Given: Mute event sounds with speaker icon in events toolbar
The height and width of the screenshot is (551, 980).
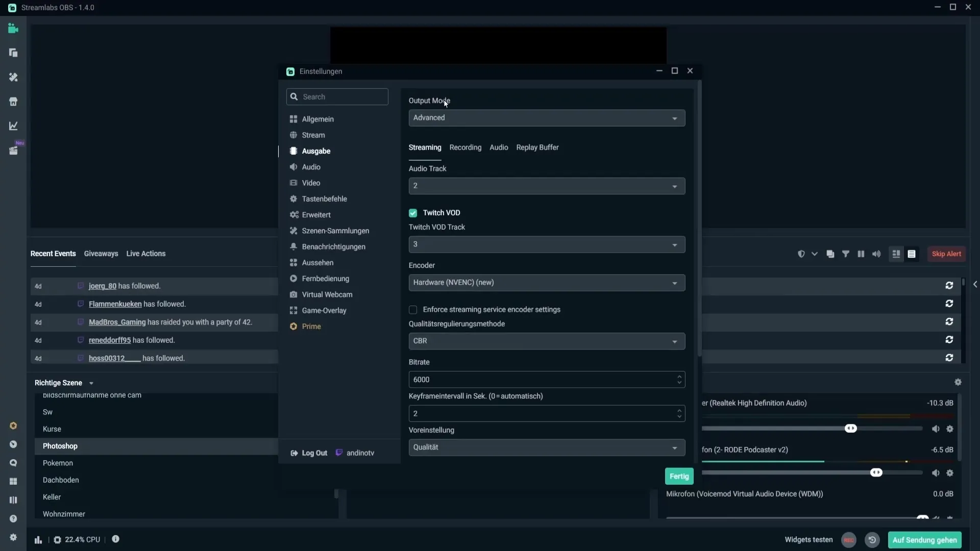Looking at the screenshot, I should 876,254.
